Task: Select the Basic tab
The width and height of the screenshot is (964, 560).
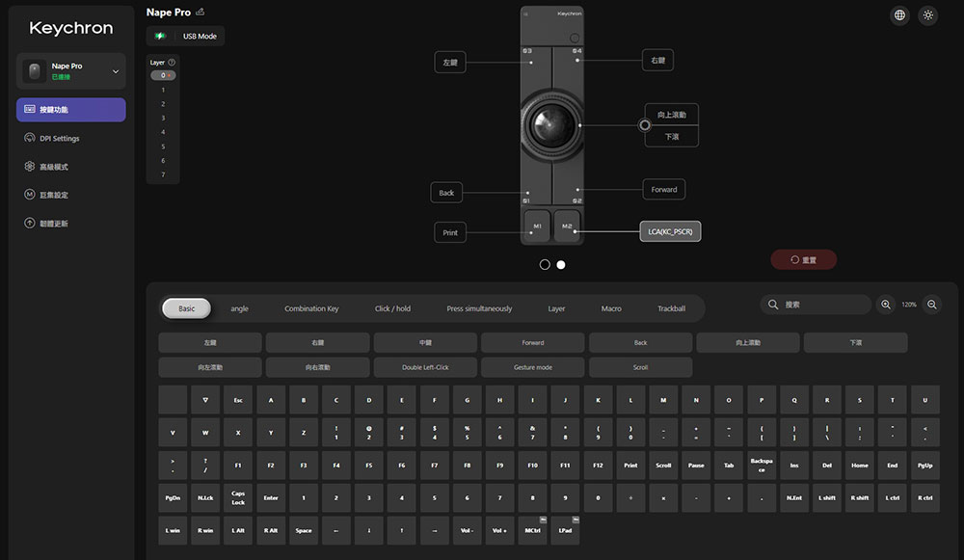Action: (x=186, y=308)
